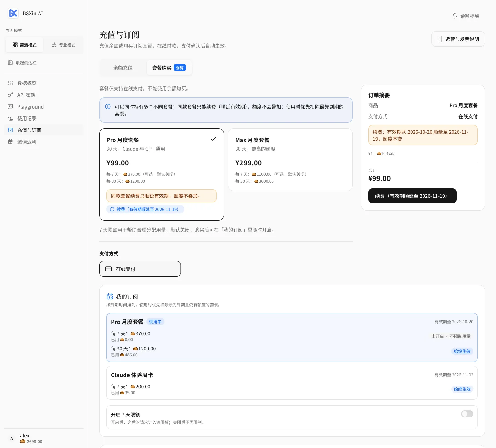This screenshot has height=448, width=496.
Task: Enable the 开启 7 天限额 switch
Action: (467, 414)
